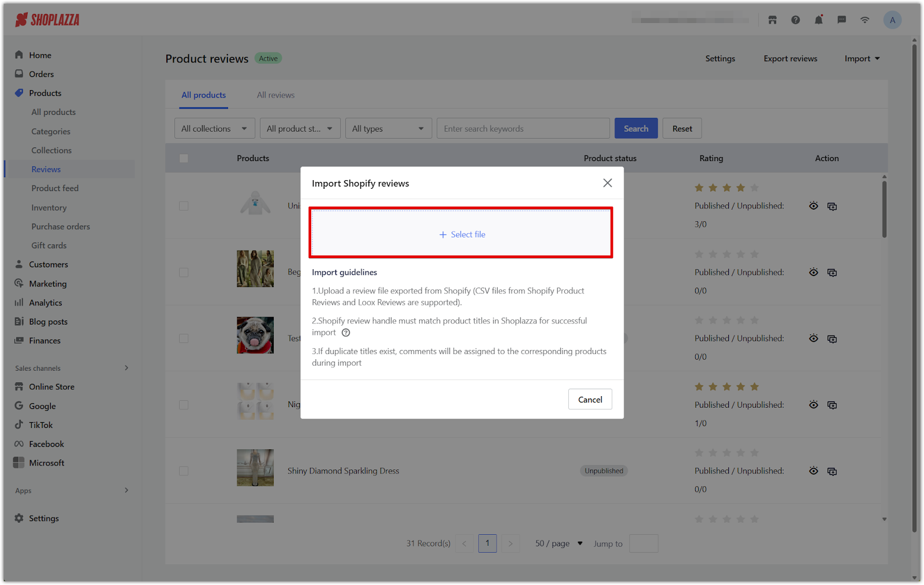Open the All product status dropdown
The image size is (924, 585).
(300, 129)
